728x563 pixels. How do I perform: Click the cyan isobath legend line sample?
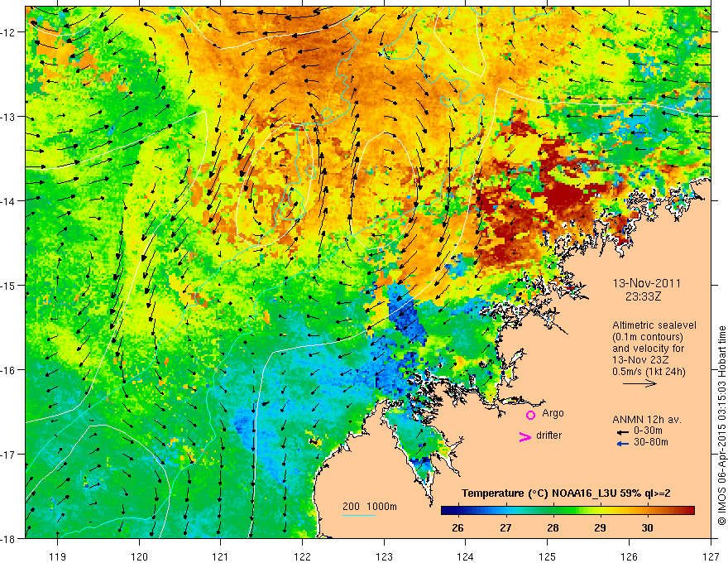[359, 515]
